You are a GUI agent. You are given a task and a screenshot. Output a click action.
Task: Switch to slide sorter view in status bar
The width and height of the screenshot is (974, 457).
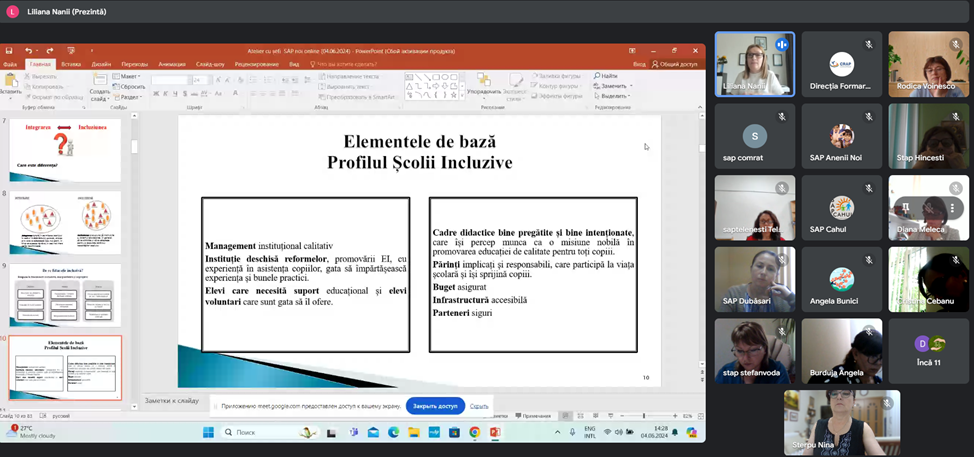(579, 416)
